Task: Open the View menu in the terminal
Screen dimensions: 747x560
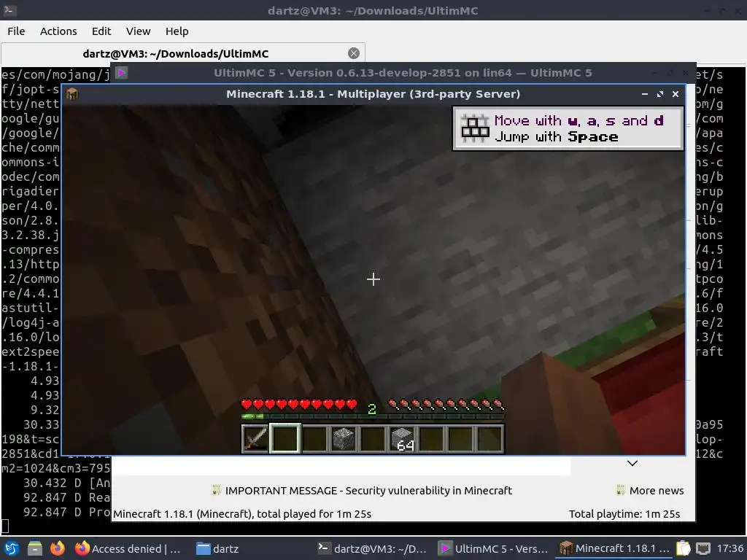Action: (138, 31)
